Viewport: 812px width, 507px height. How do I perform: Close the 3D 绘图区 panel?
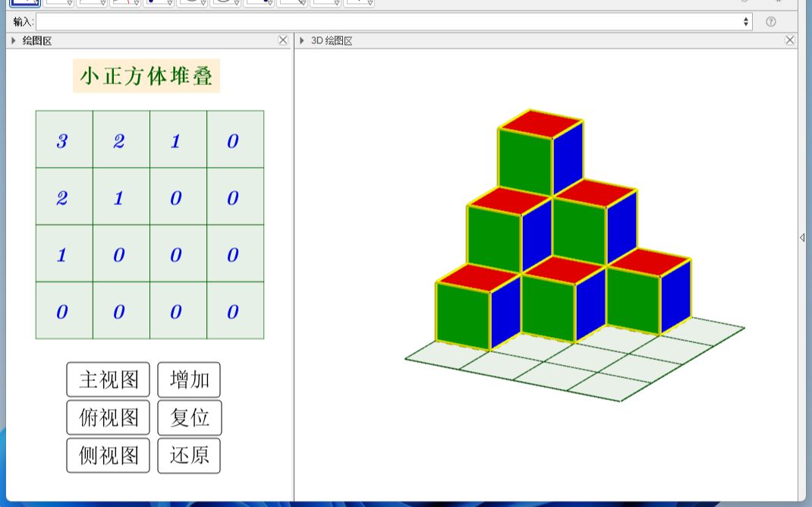click(790, 40)
